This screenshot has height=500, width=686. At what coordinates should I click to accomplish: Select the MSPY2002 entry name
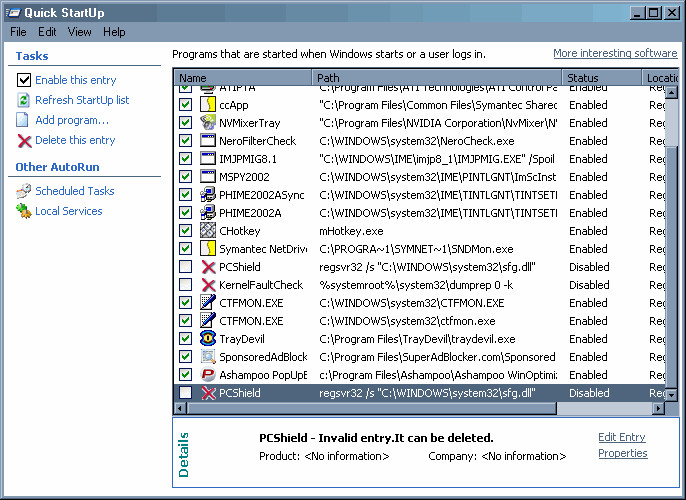click(x=244, y=177)
